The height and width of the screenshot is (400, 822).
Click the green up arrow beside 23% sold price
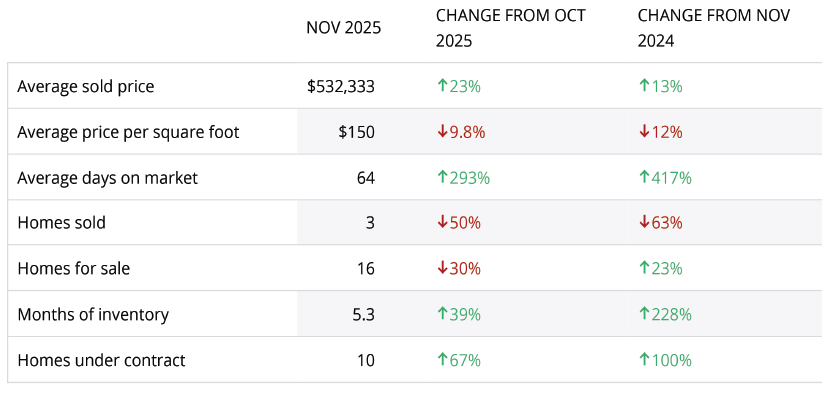click(442, 86)
